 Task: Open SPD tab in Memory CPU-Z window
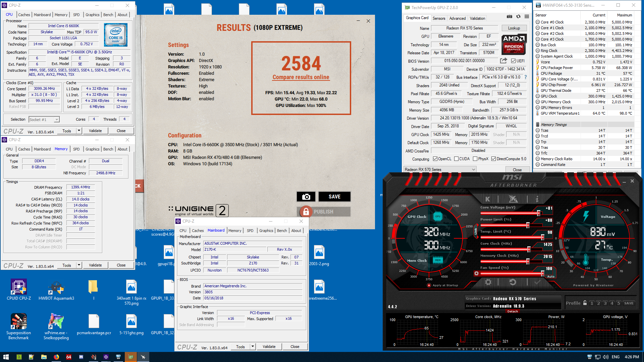coord(76,149)
